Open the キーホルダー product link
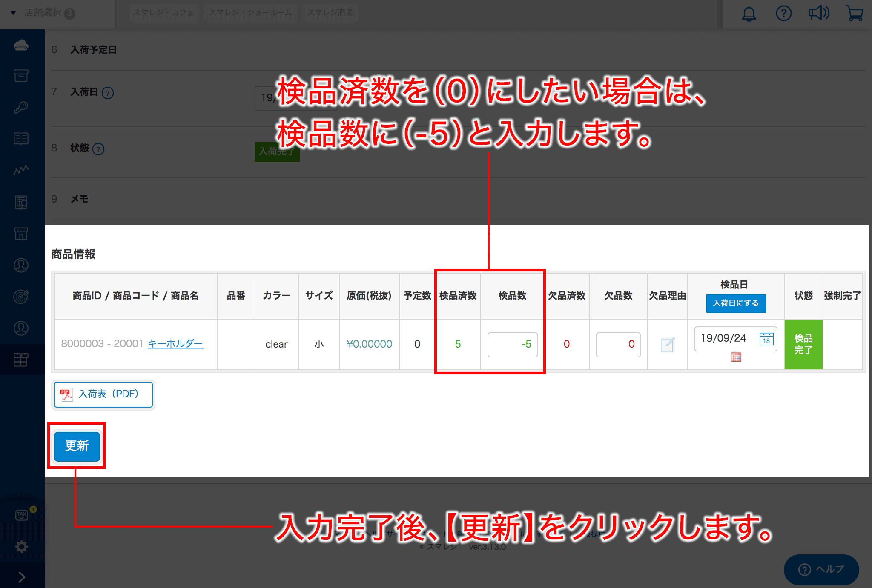 pos(175,343)
